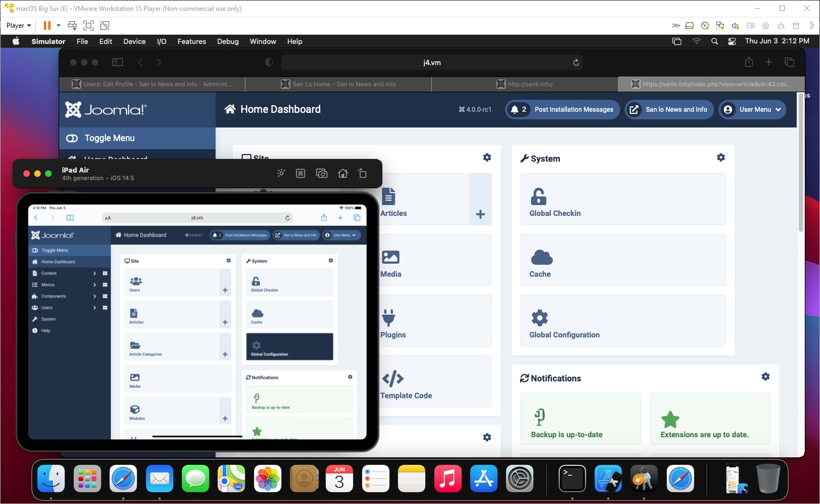Open VMware Player dropdown menu
Viewport: 820px width, 504px height.
click(18, 25)
